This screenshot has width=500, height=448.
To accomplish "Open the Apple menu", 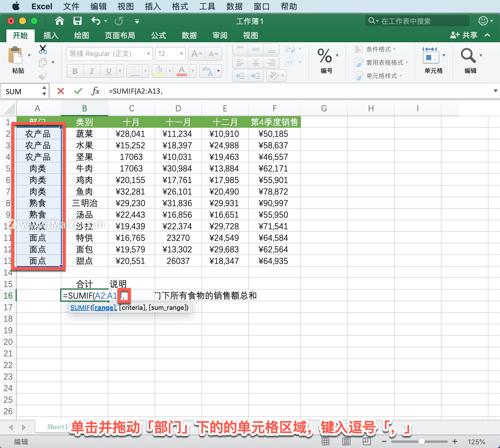I will click(x=16, y=6).
